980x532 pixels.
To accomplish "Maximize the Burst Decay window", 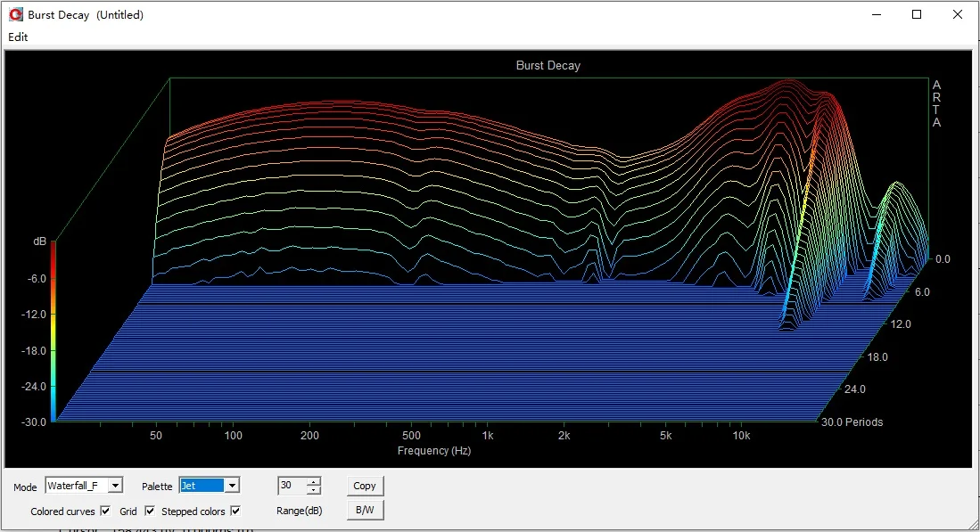I will click(x=917, y=14).
